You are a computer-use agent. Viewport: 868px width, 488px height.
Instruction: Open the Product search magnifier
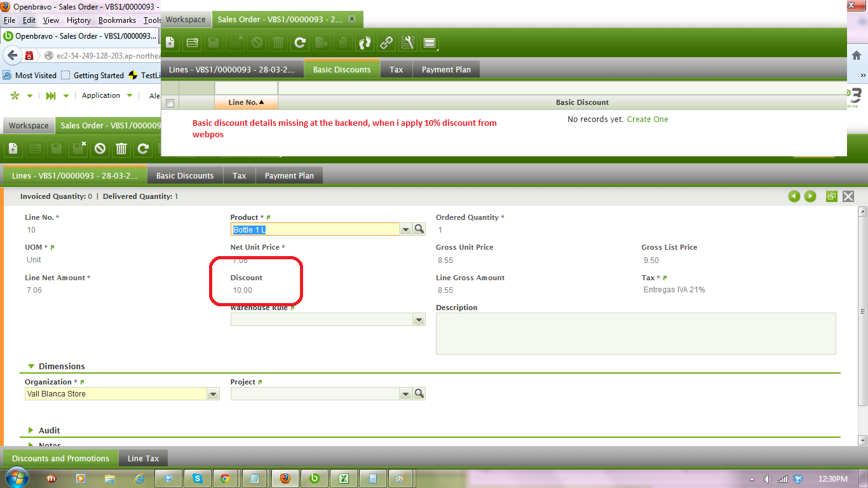point(419,229)
